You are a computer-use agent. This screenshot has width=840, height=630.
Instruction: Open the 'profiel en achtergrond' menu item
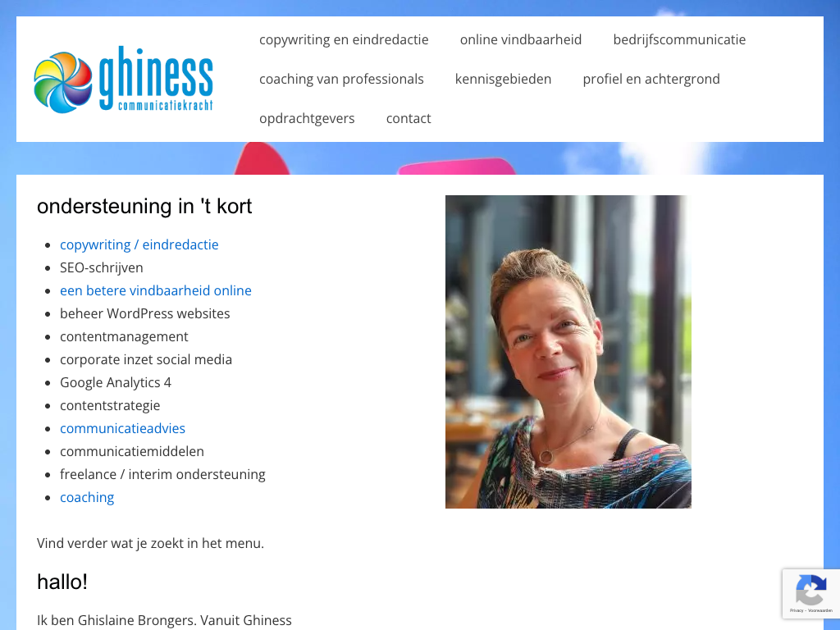click(651, 80)
